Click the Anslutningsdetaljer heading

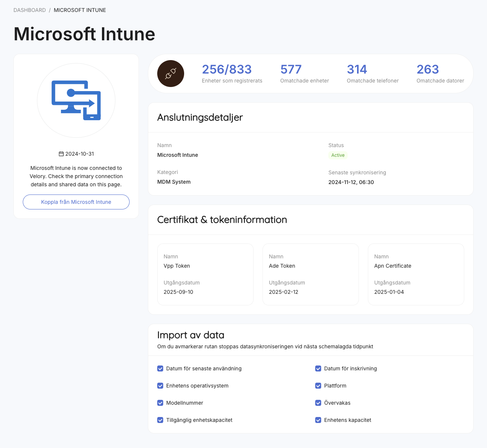click(200, 117)
